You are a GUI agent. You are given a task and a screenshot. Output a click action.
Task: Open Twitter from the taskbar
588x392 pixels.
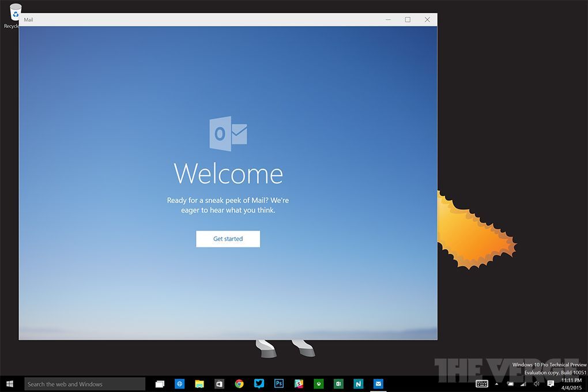[x=259, y=383]
